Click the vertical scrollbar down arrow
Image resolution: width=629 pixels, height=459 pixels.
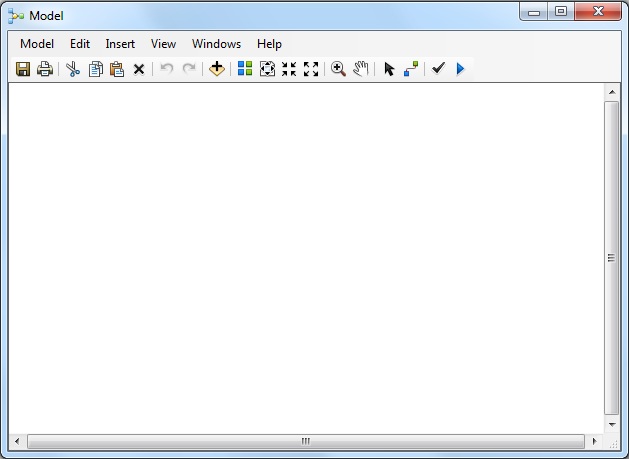point(612,424)
